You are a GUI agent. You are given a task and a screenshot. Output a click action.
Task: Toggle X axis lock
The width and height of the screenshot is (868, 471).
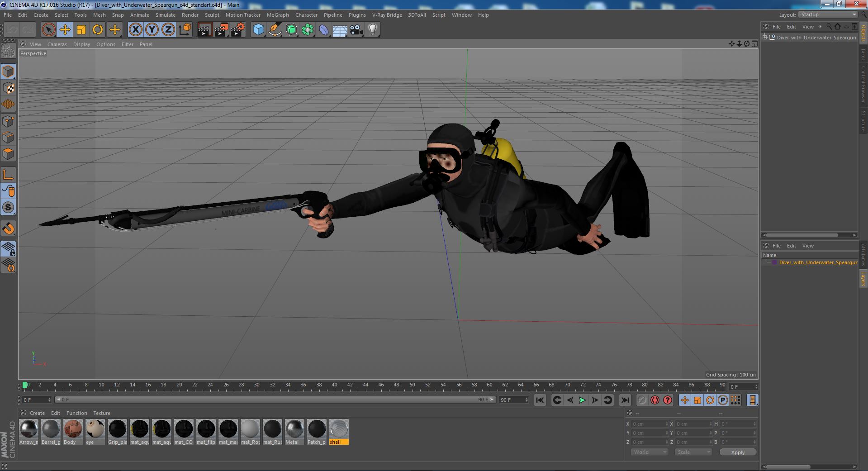tap(135, 30)
